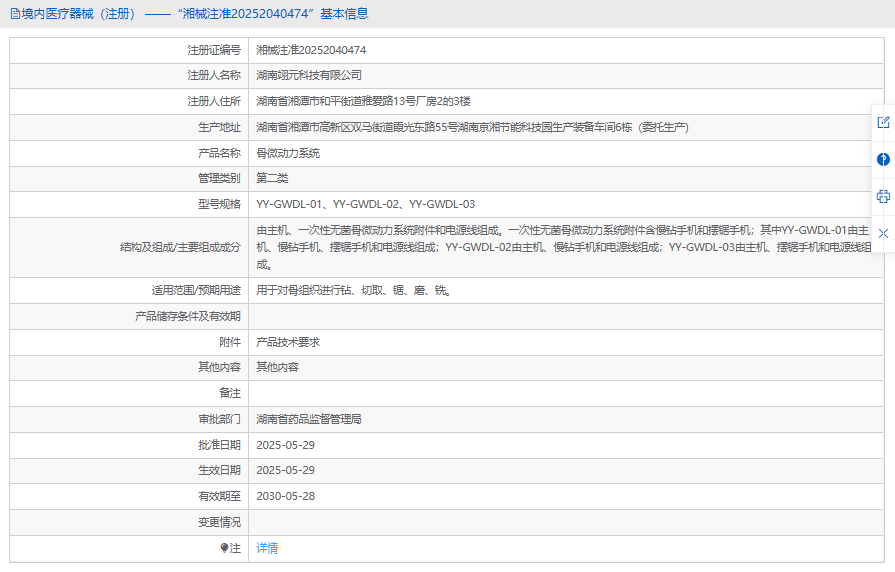Click the production address 晨光东路55号 value
895x572 pixels.
[x=473, y=127]
